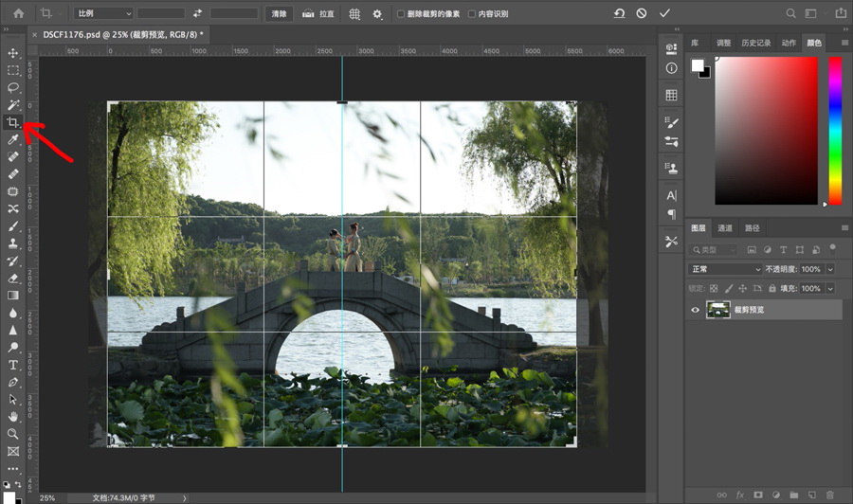Viewport: 853px width, 504px height.
Task: Commit the crop with the checkmark icon
Action: coord(664,13)
